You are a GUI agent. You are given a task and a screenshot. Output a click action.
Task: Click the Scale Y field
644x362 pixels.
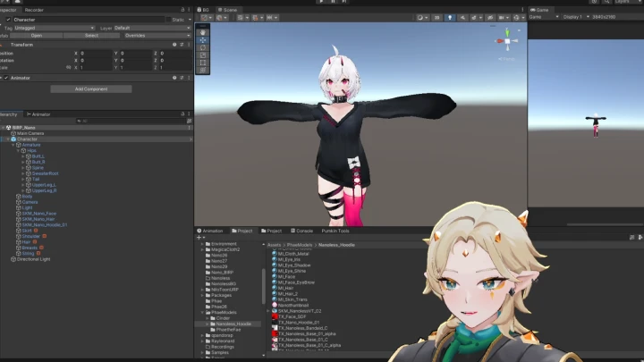pos(136,67)
